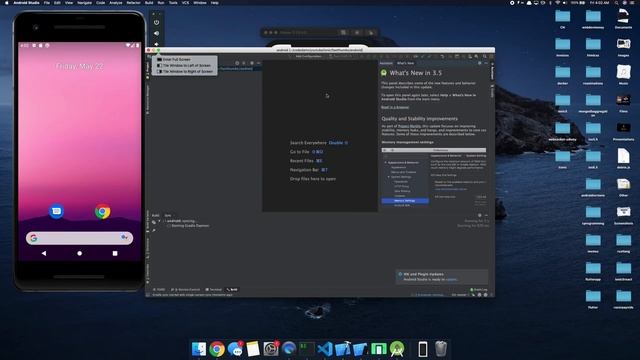The image size is (640, 360).
Task: Click Build panel settings gear icon
Action: pos(480,215)
